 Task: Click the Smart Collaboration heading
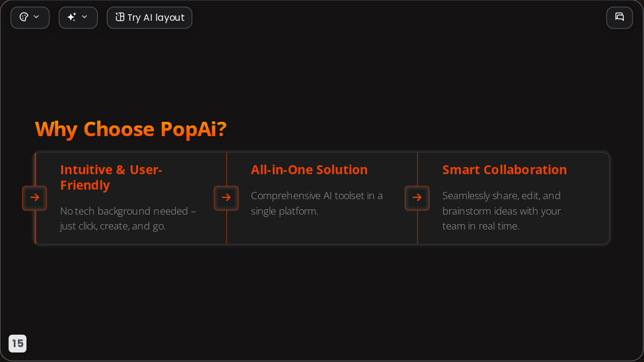(504, 169)
